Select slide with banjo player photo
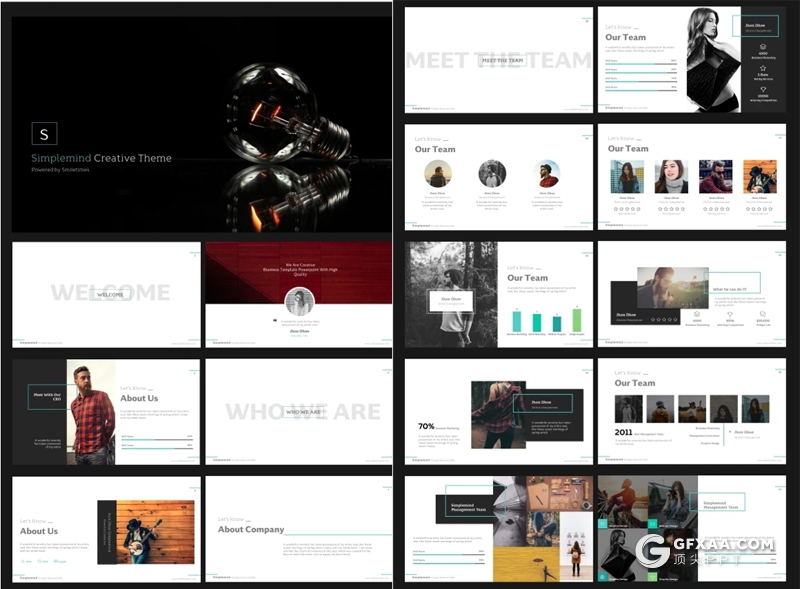This screenshot has height=589, width=800. 105,528
